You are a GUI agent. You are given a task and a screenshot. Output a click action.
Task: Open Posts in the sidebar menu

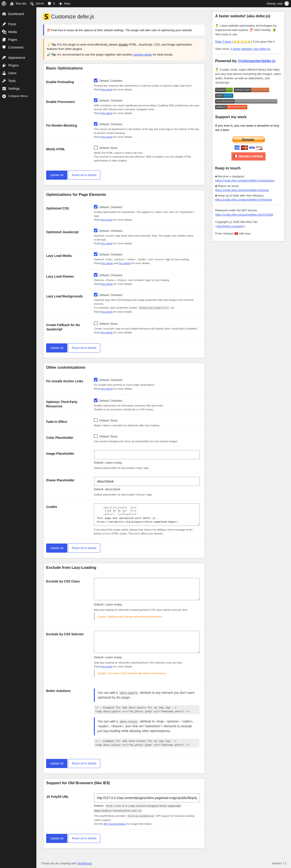point(12,24)
